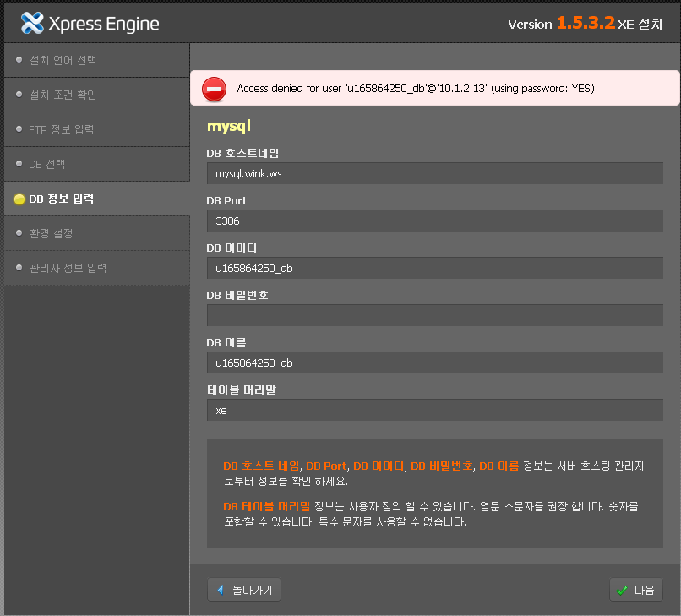Click the bullet icon next to 설치 언어 선택
The height and width of the screenshot is (616, 681).
(18, 60)
